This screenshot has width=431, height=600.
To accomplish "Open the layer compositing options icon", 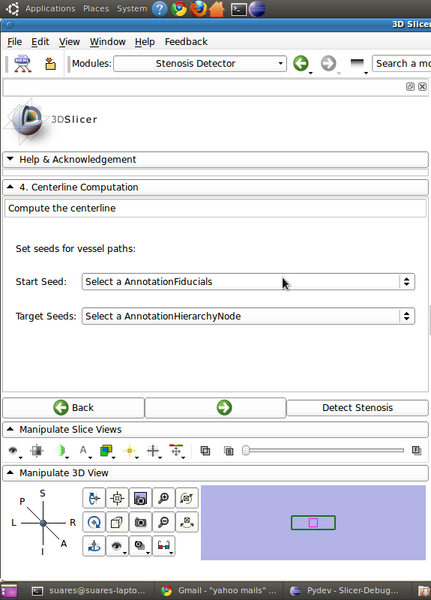I will point(106,451).
